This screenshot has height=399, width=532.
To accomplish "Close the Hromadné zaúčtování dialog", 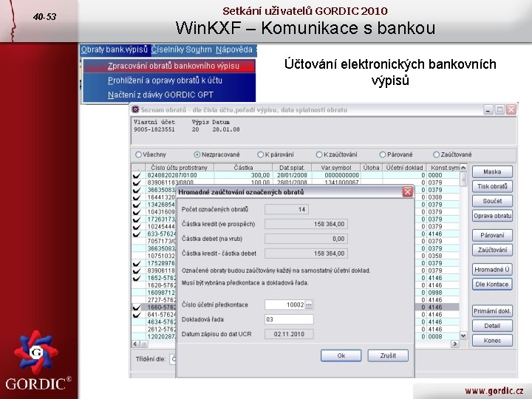I will 407,192.
